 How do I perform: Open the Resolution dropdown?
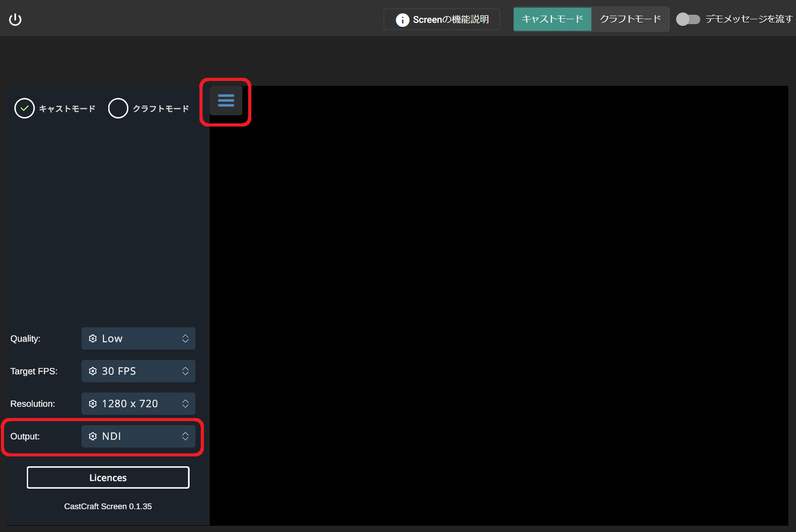(138, 403)
